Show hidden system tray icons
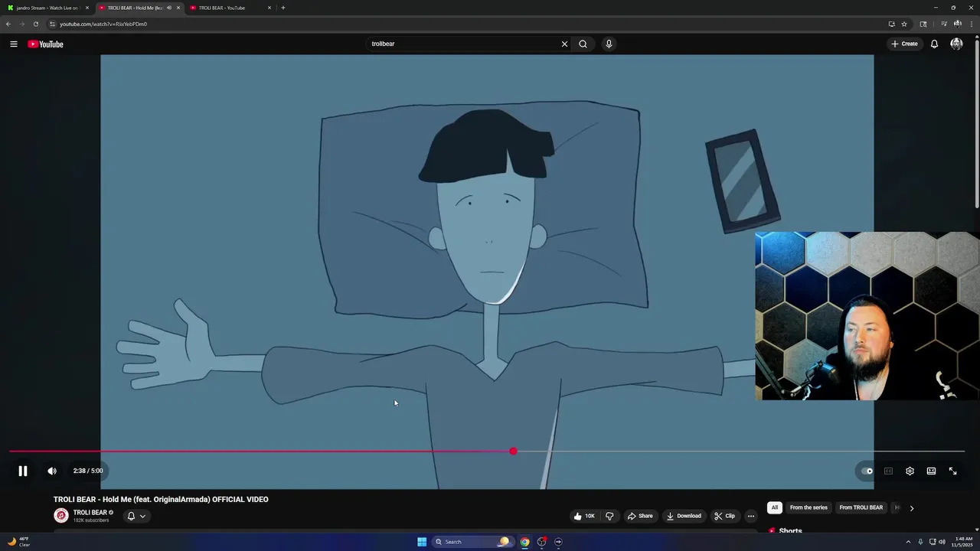This screenshot has height=551, width=980. 908,542
